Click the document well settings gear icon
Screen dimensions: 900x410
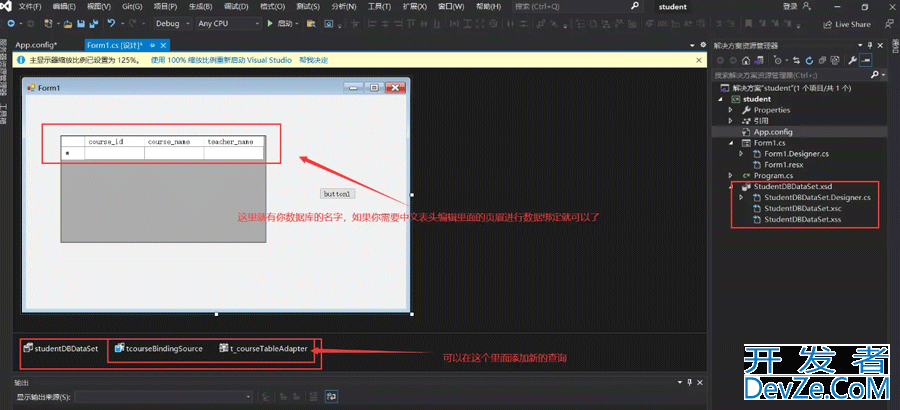(x=703, y=45)
